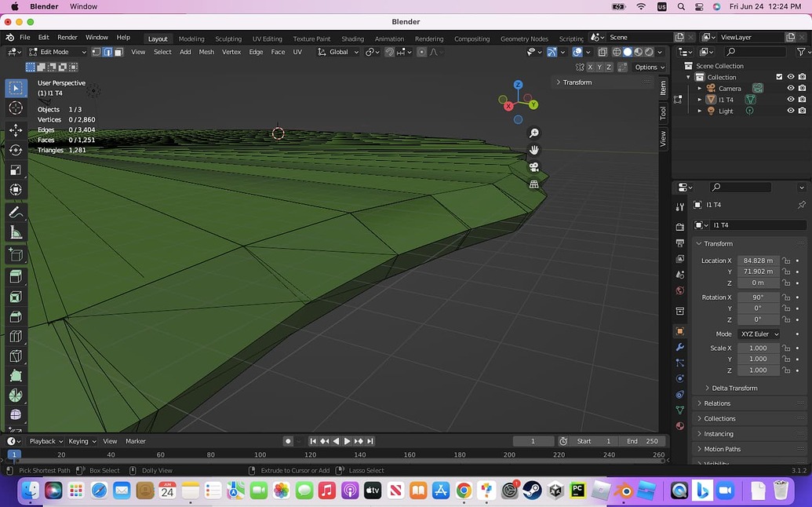Select the Cursor tool in the toolbar
The height and width of the screenshot is (507, 812).
click(16, 108)
